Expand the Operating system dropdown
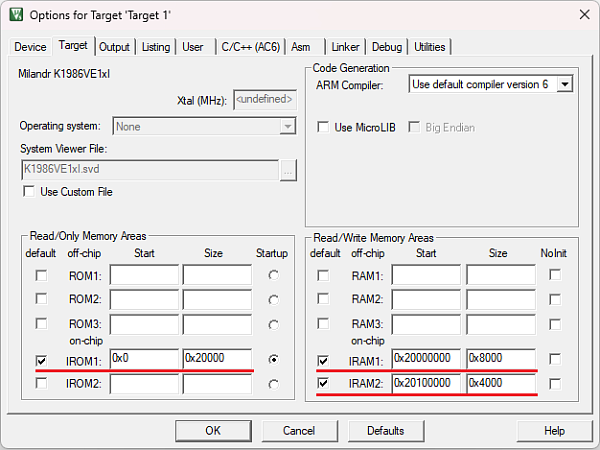The width and height of the screenshot is (600, 450). [287, 126]
